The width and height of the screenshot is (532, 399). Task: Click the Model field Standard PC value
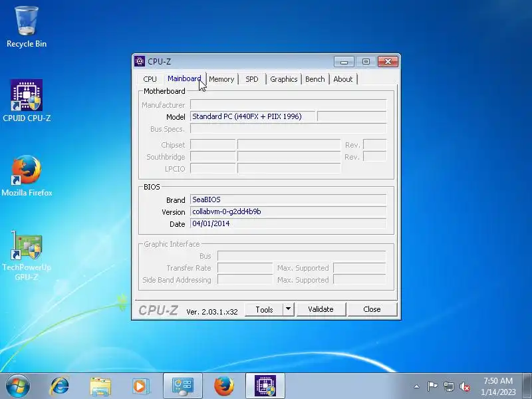coord(253,116)
